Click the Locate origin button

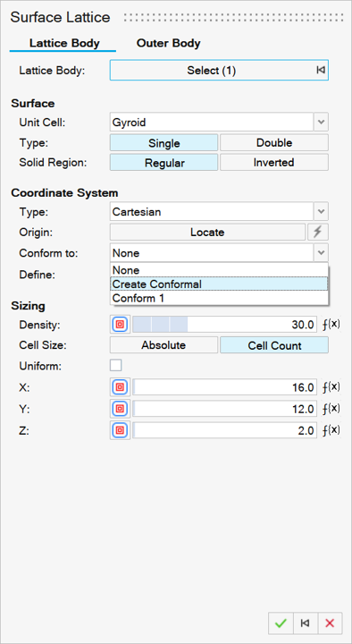coord(207,232)
